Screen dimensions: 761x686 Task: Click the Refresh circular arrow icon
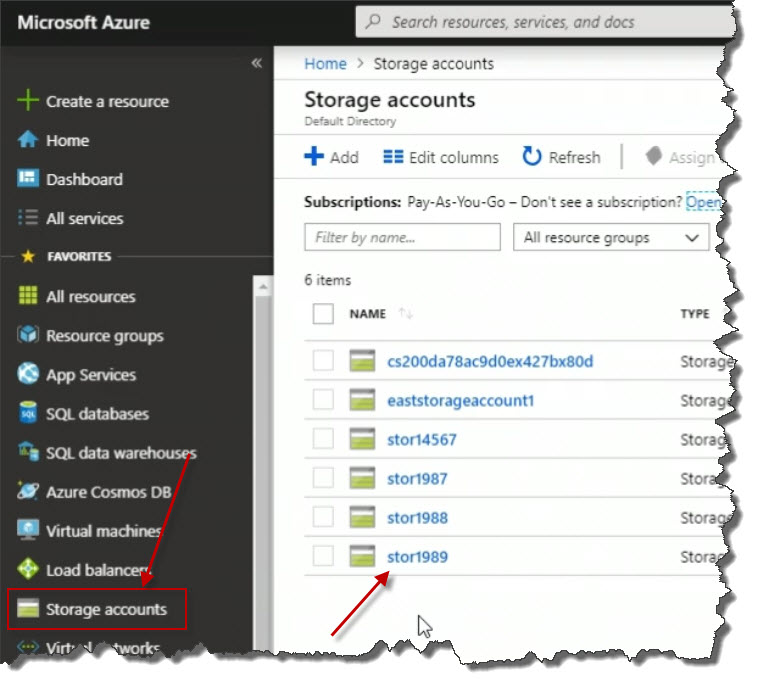[x=531, y=156]
